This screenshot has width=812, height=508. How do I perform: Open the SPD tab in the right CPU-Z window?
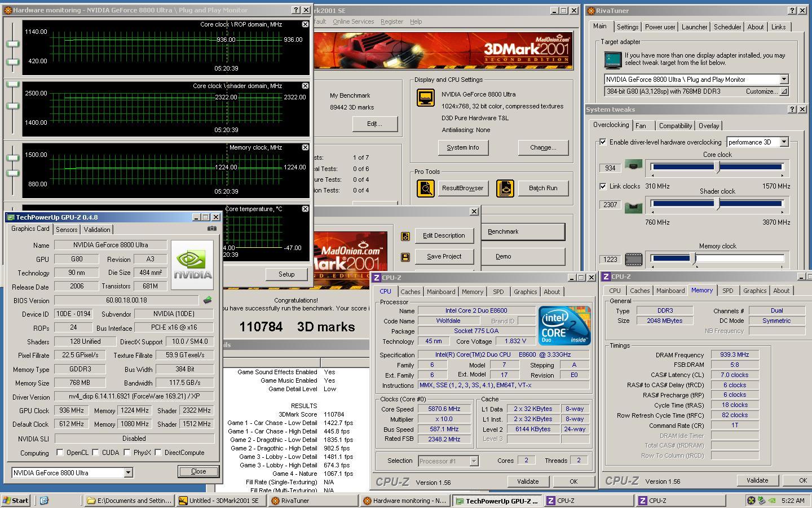[728, 291]
